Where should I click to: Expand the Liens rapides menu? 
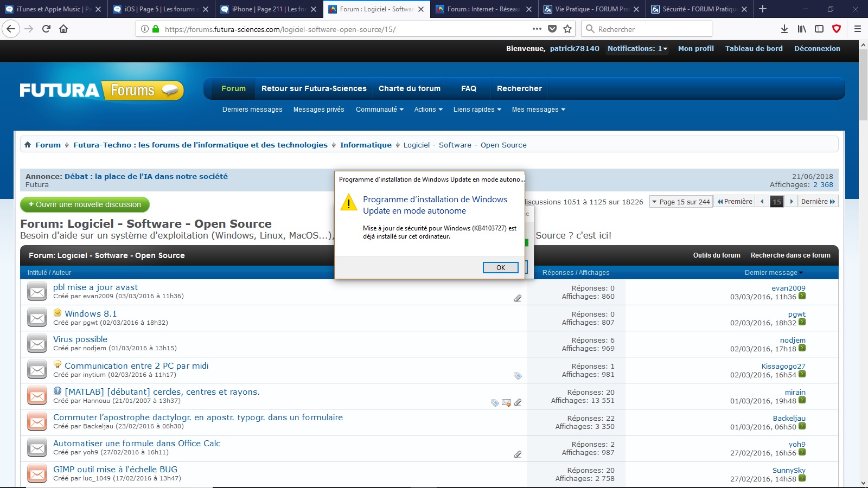pyautogui.click(x=477, y=110)
